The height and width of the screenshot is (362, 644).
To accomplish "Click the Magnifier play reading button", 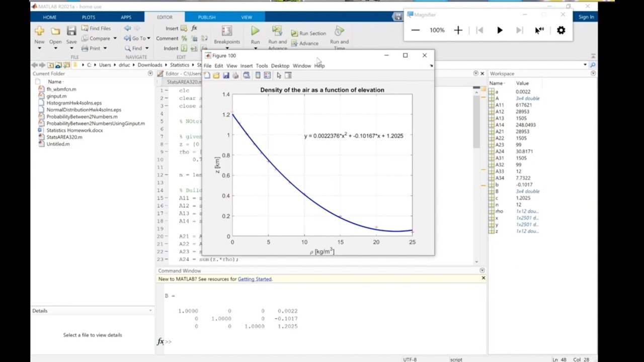I will coord(500,30).
